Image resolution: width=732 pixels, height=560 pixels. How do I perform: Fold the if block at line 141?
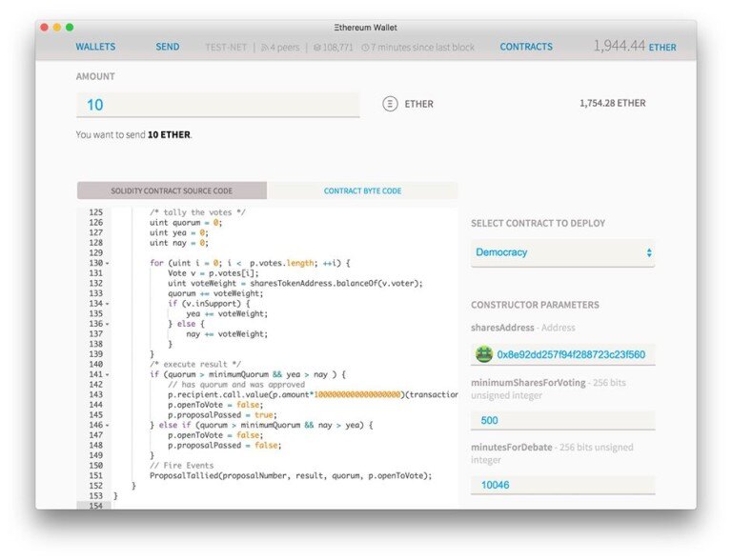click(x=107, y=374)
